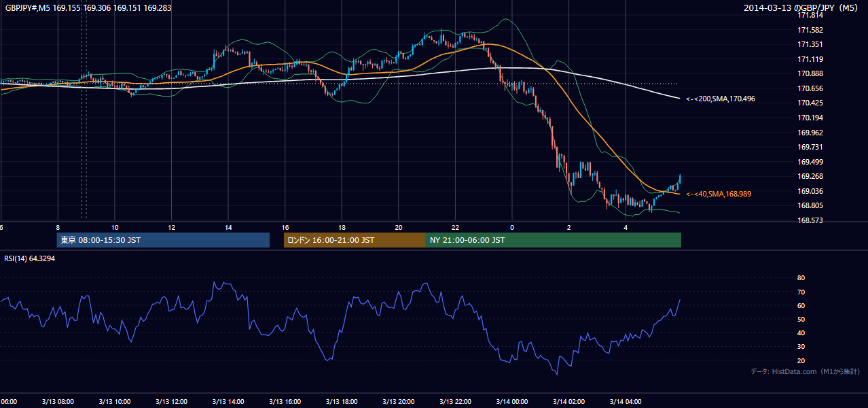This screenshot has width=868, height=408.
Task: Click hour tick 4 under price chart
Action: 626,228
